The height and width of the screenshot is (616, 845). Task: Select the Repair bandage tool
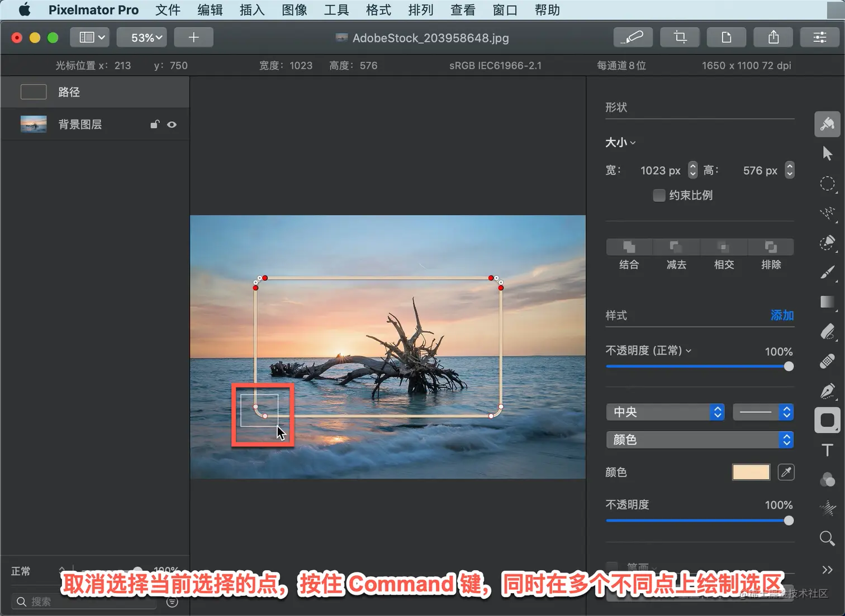point(827,361)
